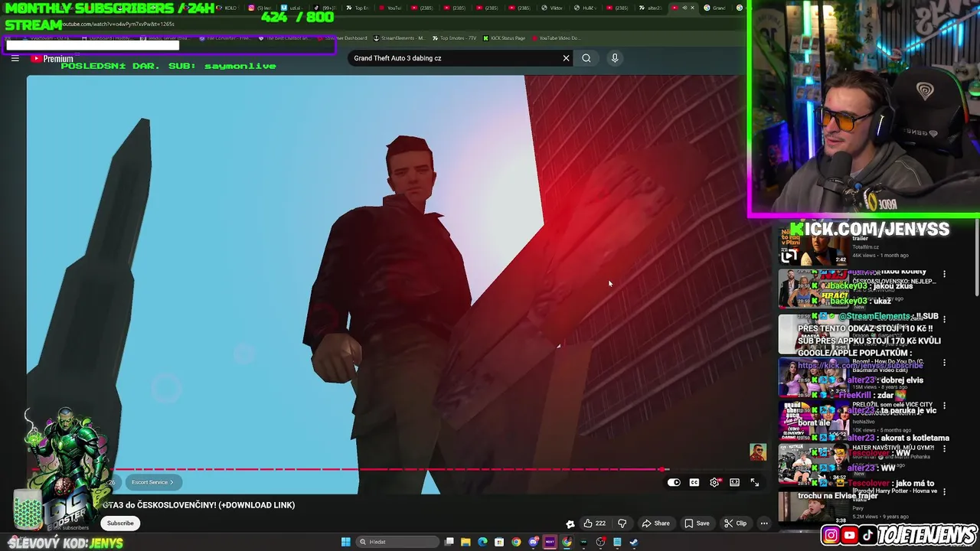Open options for the 'jakou zkus' row video

tap(944, 274)
